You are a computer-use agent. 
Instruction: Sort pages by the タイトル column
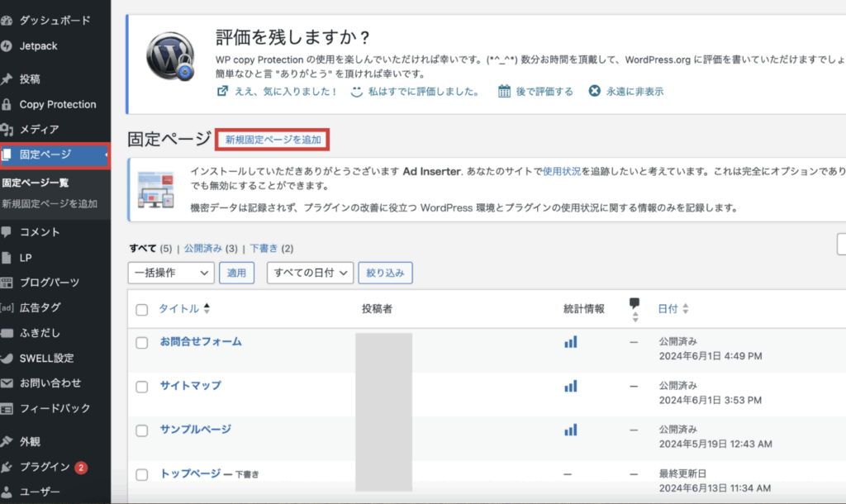[x=178, y=309]
